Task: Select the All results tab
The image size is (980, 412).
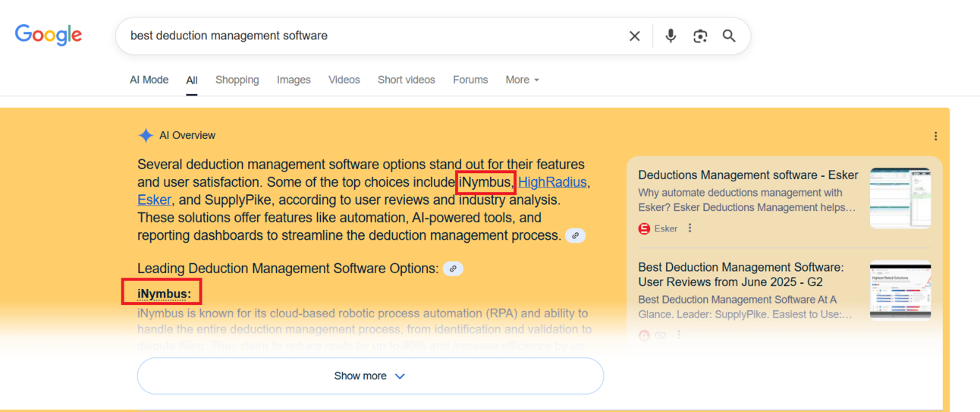Action: click(192, 80)
